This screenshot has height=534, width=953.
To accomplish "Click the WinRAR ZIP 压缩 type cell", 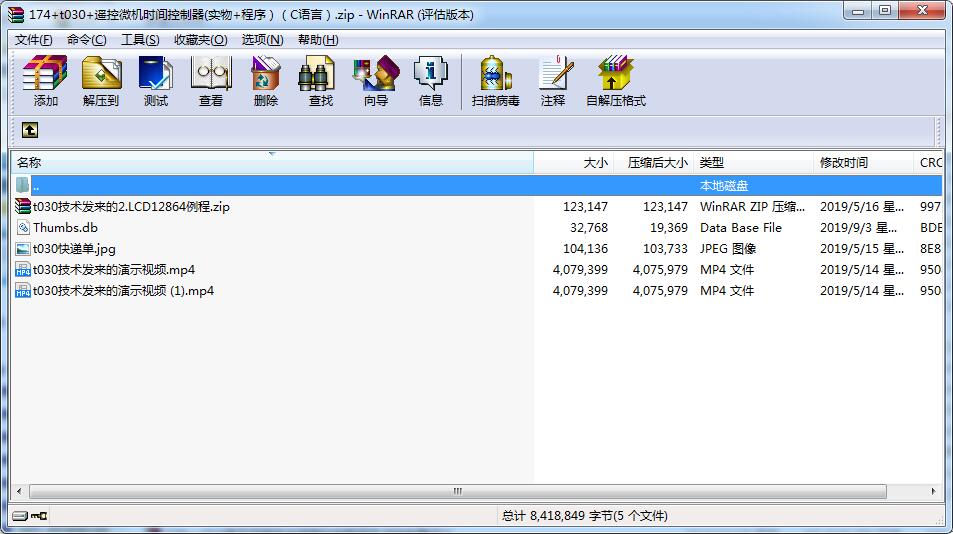I will (752, 207).
